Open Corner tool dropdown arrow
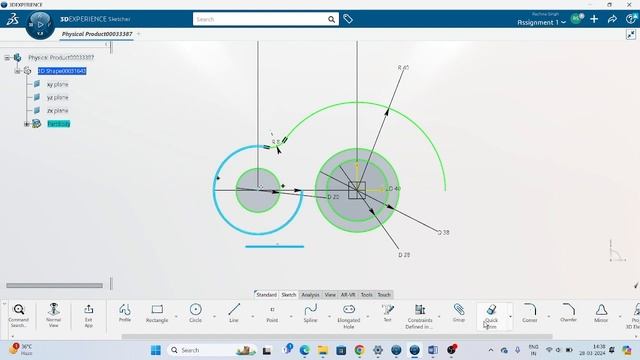The image size is (640, 360). (549, 316)
